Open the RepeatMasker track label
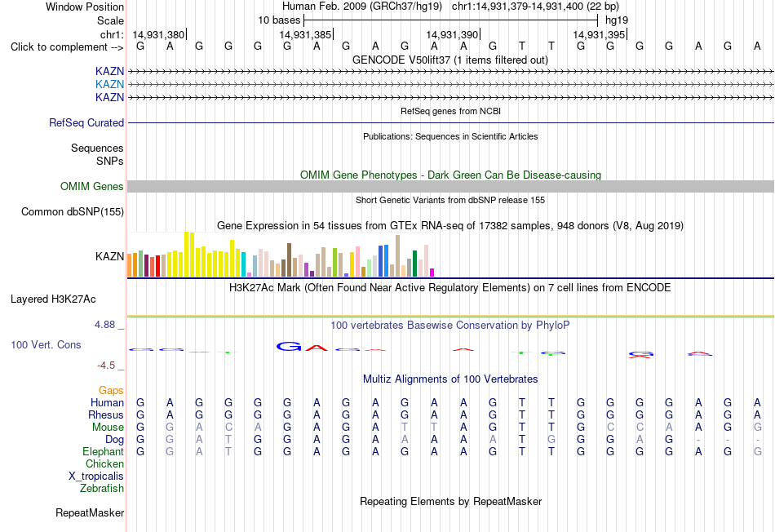 pyautogui.click(x=90, y=512)
